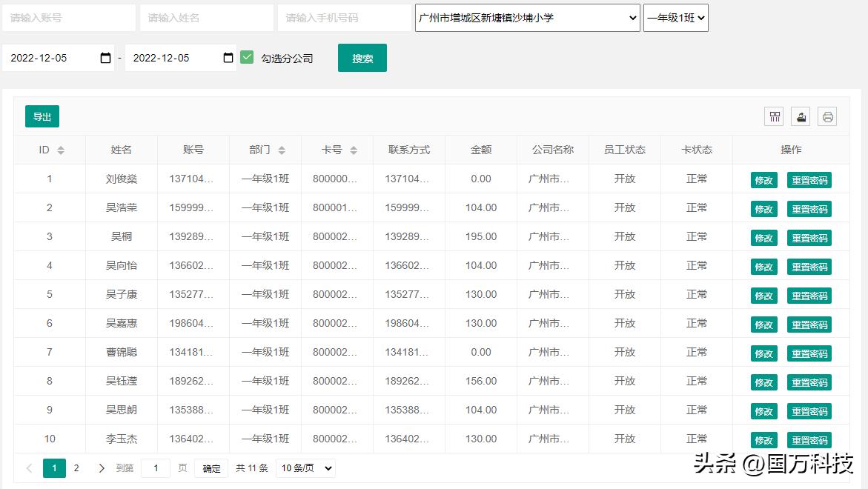Open the school name dropdown
This screenshot has width=868, height=489.
coord(527,18)
